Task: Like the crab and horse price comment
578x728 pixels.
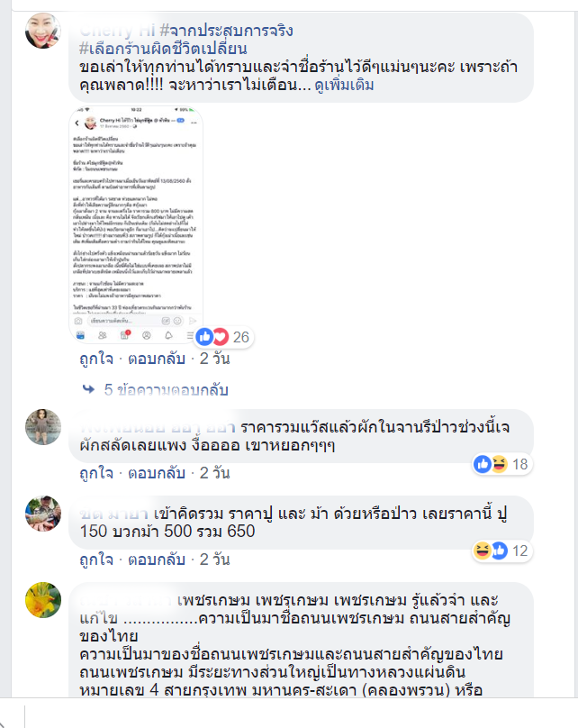Action: click(x=96, y=560)
